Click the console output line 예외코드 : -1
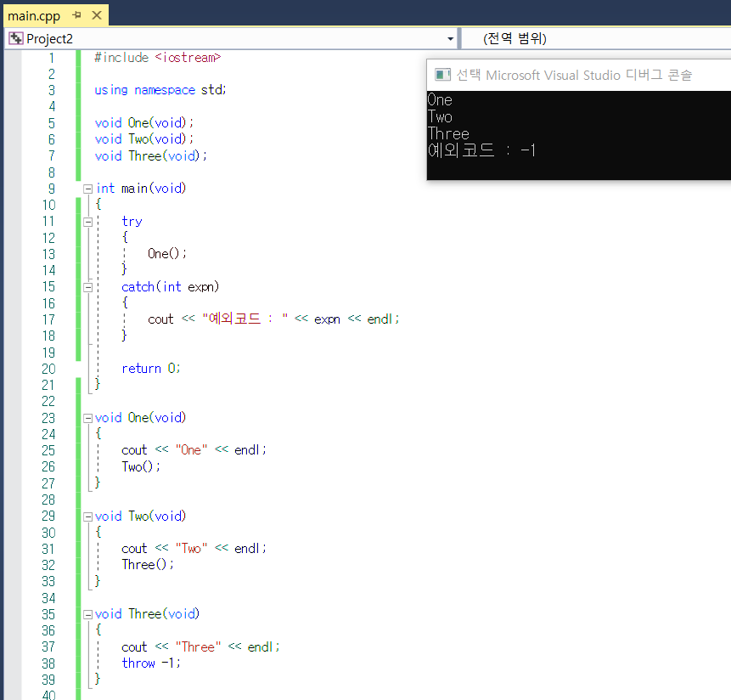731x700 pixels. [x=481, y=150]
